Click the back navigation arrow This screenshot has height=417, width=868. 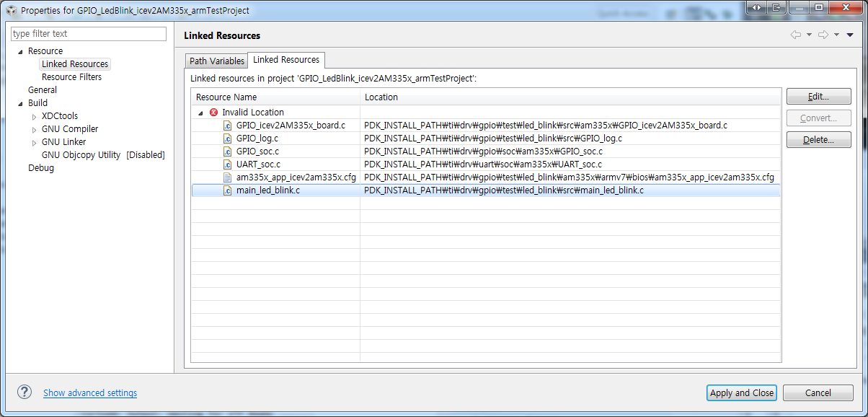796,35
